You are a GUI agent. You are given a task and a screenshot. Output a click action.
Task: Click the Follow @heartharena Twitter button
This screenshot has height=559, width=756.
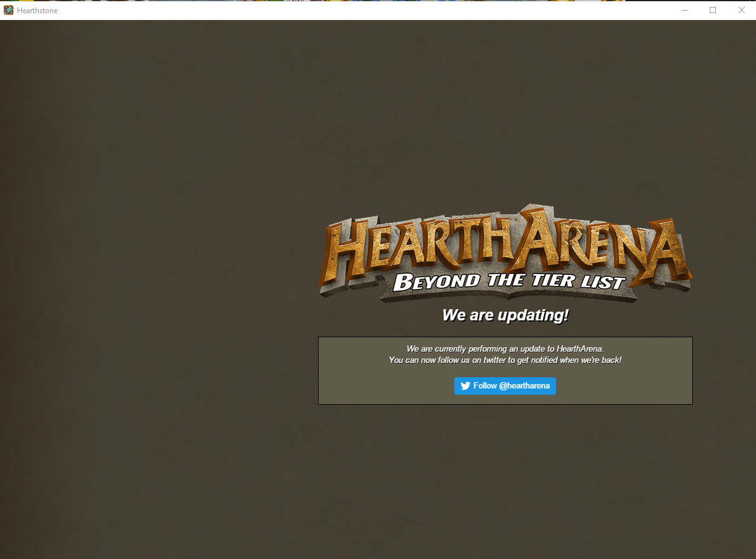coord(505,386)
